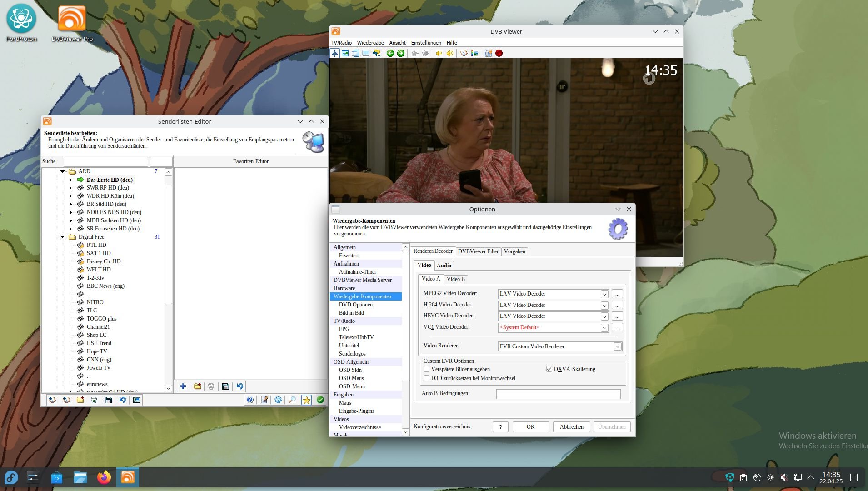Switch to the DVBViewer Filter tab
This screenshot has height=491, width=868.
point(478,251)
